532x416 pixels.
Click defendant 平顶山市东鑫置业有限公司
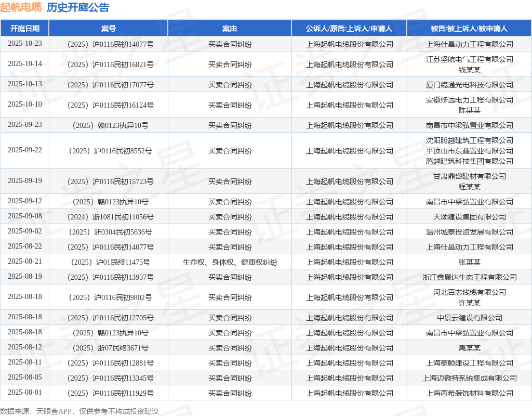pyautogui.click(x=470, y=151)
